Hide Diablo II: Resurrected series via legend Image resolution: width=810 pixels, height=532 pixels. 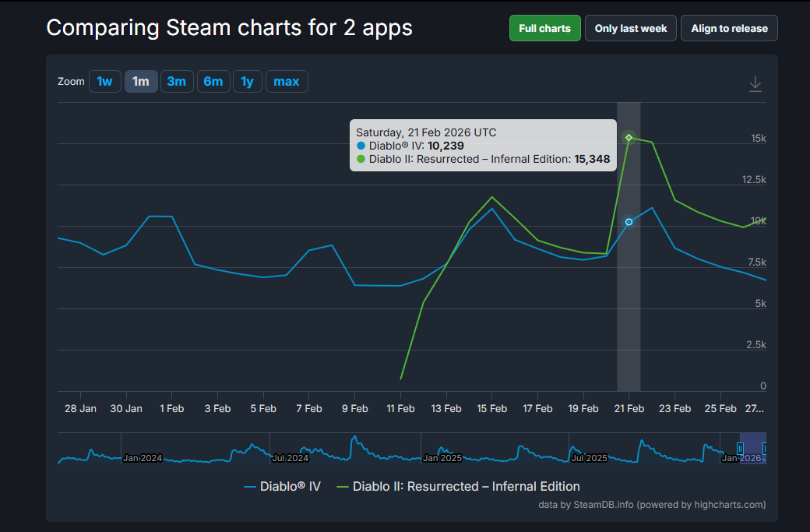coord(458,486)
